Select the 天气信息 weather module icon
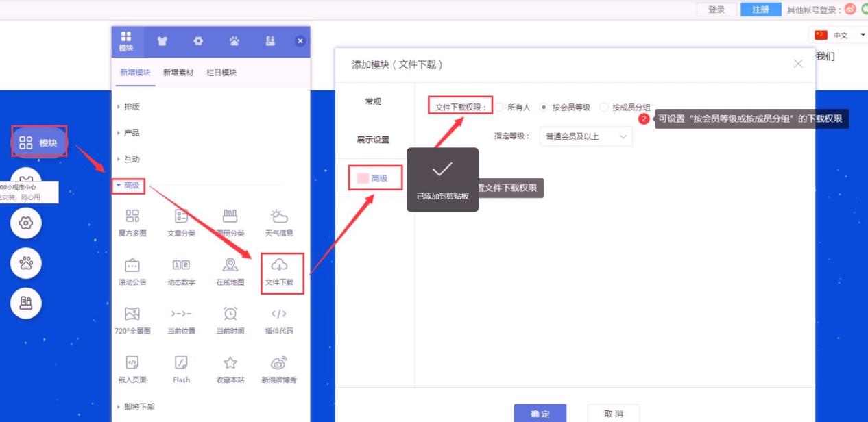 click(x=279, y=217)
